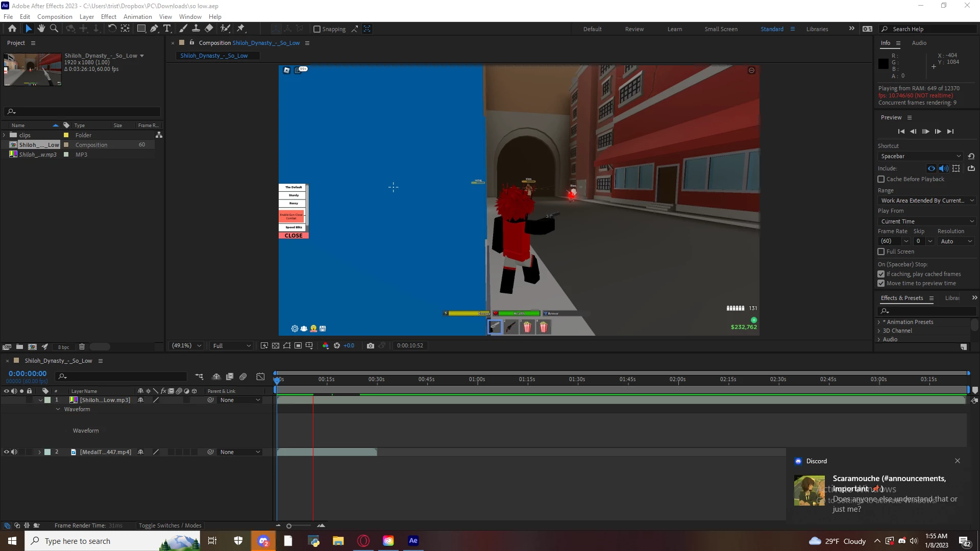Open the Animation menu
Screen dimensions: 980x551
(x=137, y=17)
